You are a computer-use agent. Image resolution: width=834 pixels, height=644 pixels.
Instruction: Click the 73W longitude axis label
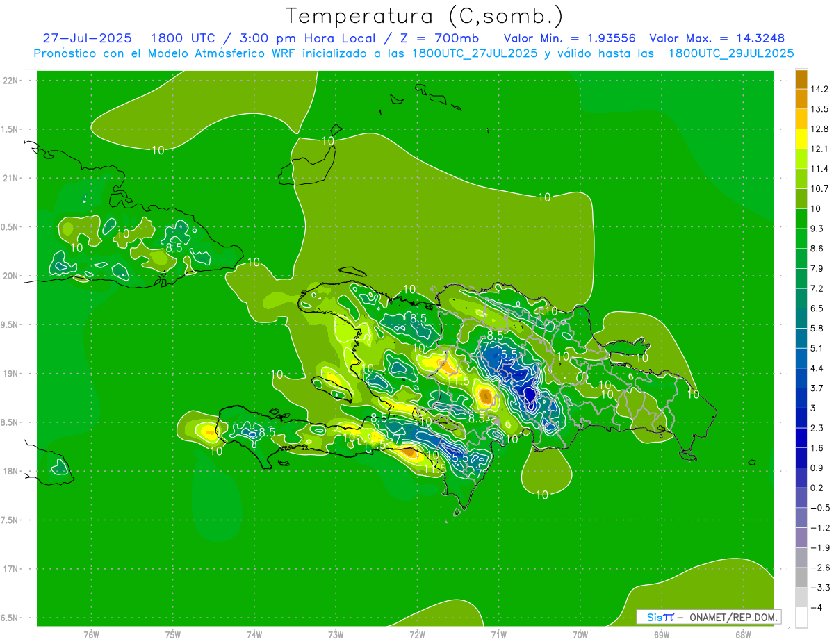point(336,635)
